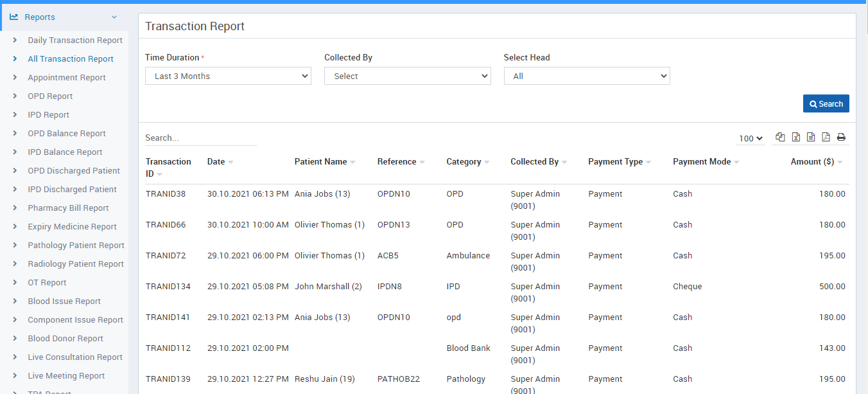868x394 pixels.
Task: Sort by Patient Name column header
Action: (320, 162)
